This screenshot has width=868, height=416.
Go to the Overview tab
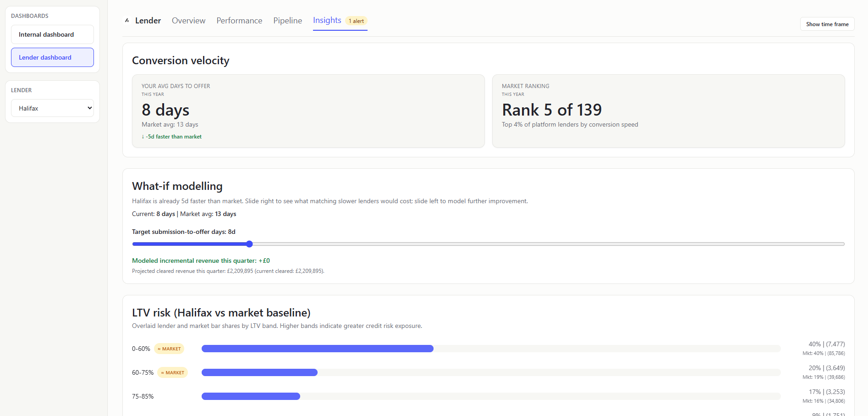(188, 20)
